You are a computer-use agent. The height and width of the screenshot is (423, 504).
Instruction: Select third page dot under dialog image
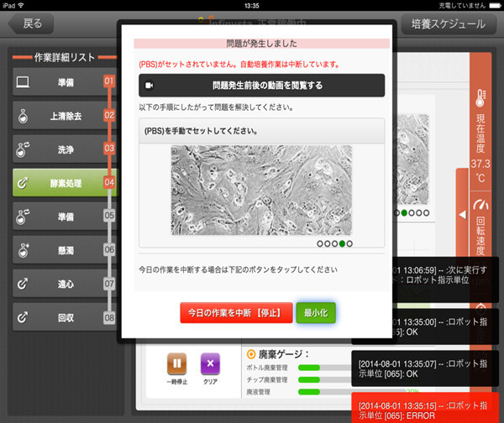click(x=334, y=243)
